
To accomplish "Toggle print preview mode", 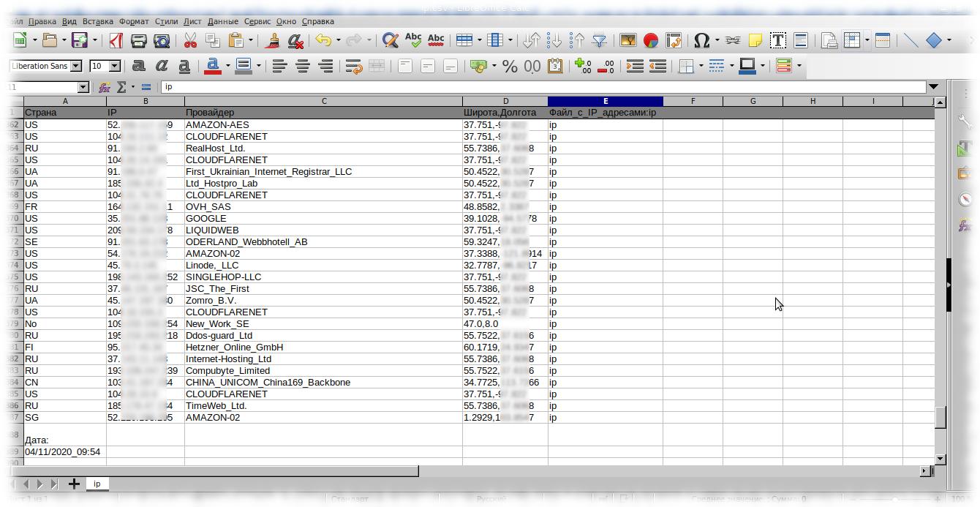I will (x=162, y=40).
